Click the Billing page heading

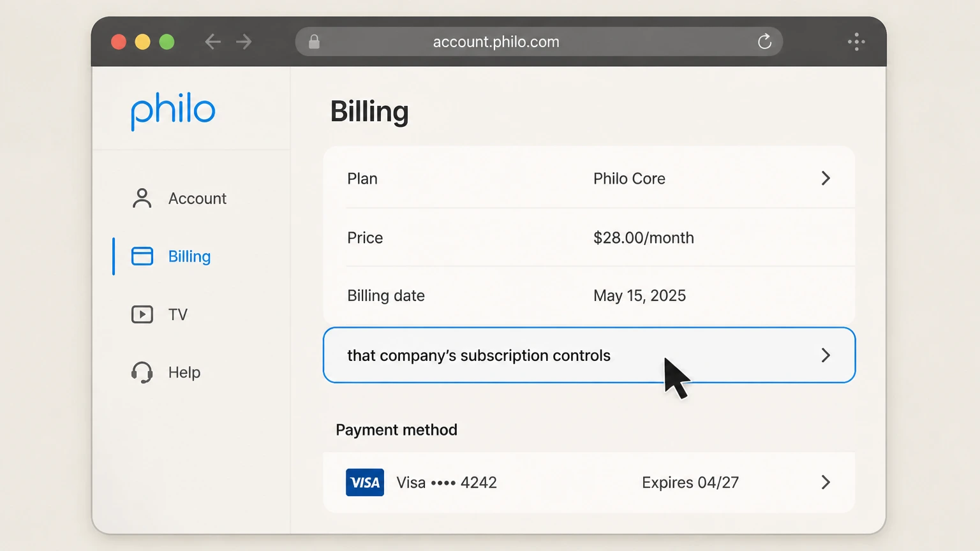tap(369, 112)
